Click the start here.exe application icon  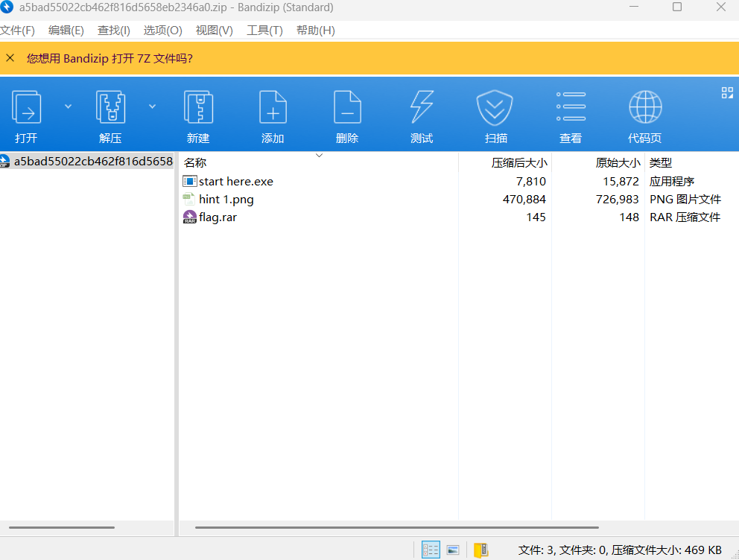(x=189, y=181)
